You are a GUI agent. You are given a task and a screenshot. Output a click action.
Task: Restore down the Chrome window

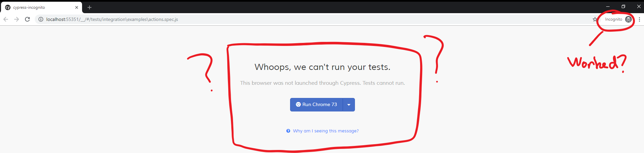pyautogui.click(x=623, y=6)
